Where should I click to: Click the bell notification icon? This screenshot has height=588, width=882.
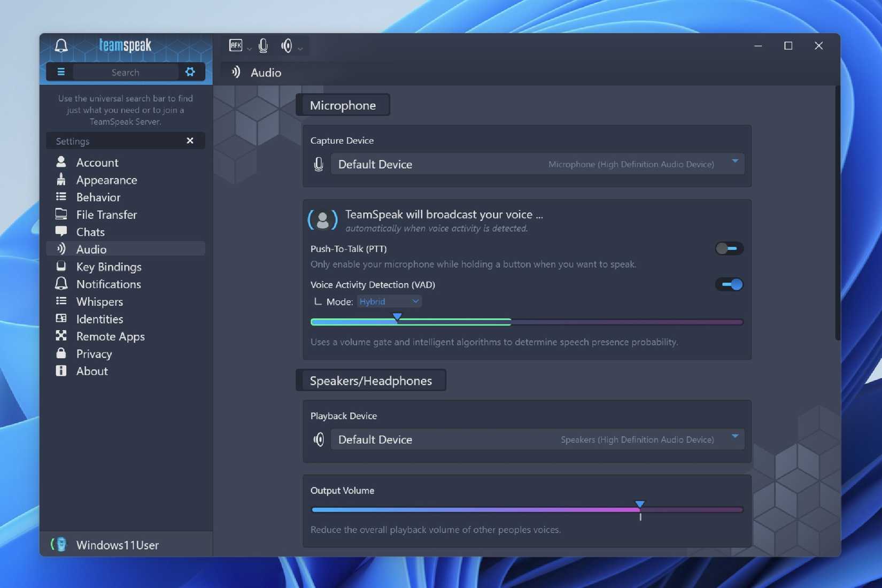click(x=60, y=45)
